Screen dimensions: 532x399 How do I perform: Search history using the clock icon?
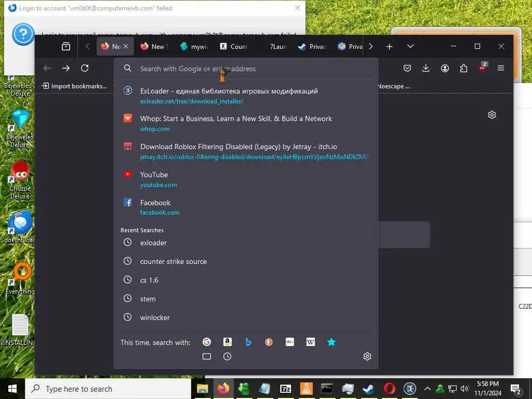point(228,356)
